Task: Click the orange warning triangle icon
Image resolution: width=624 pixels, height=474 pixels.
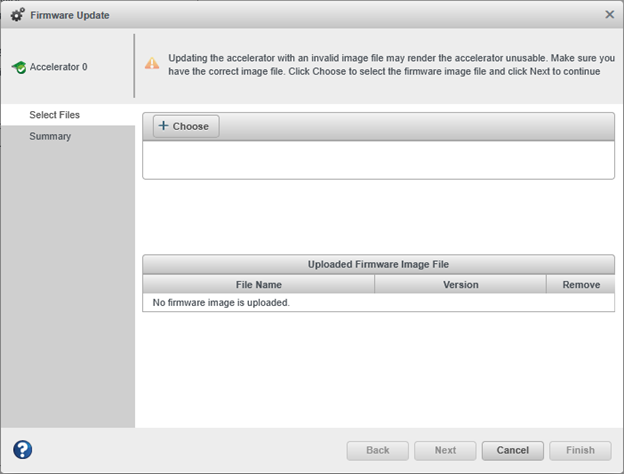Action: pyautogui.click(x=151, y=63)
